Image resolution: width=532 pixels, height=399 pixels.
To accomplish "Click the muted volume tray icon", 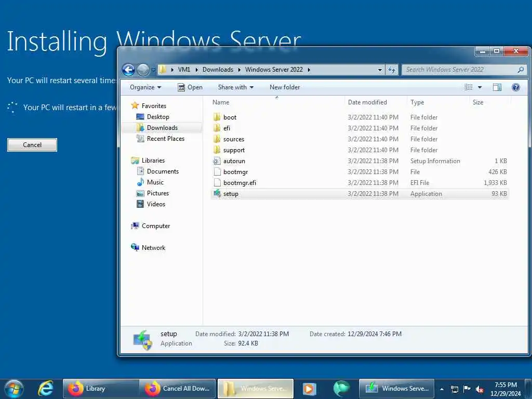I will (x=480, y=389).
